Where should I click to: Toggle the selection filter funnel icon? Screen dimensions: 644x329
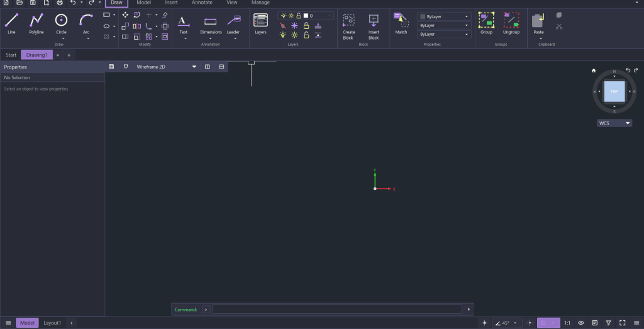point(609,323)
